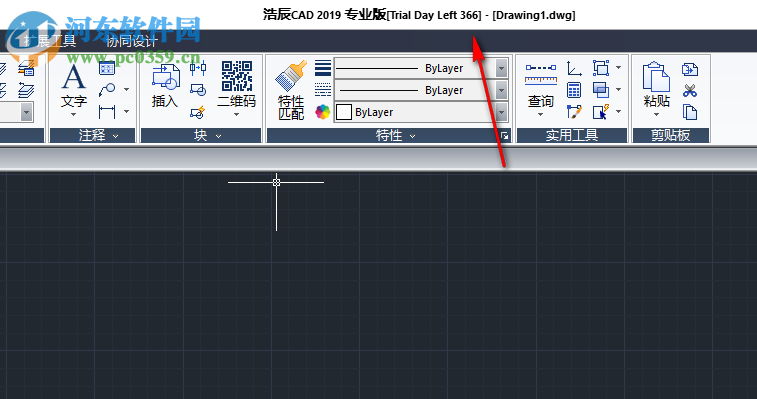
Task: Click the layer properties icon in 图层 panel
Action: click(26, 69)
